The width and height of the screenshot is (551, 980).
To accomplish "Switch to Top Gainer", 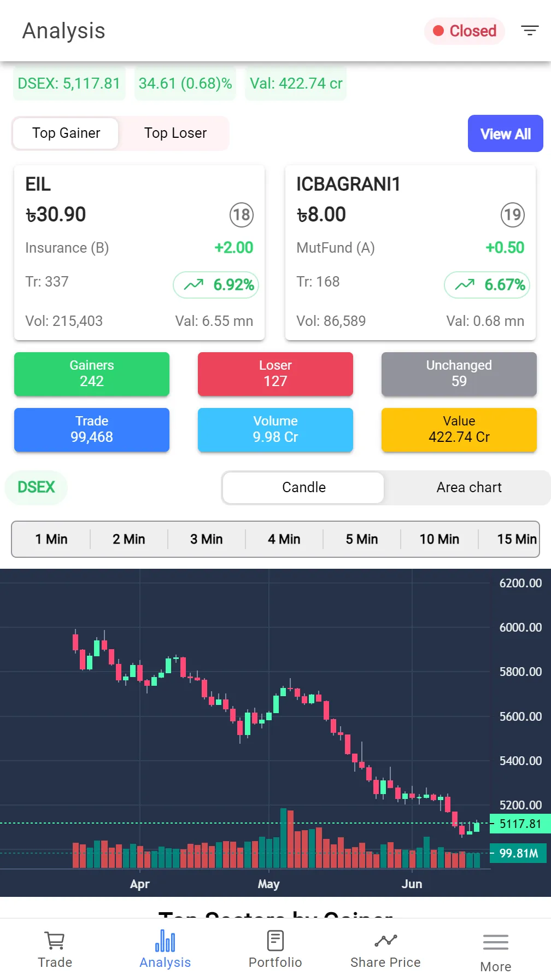I will click(66, 133).
